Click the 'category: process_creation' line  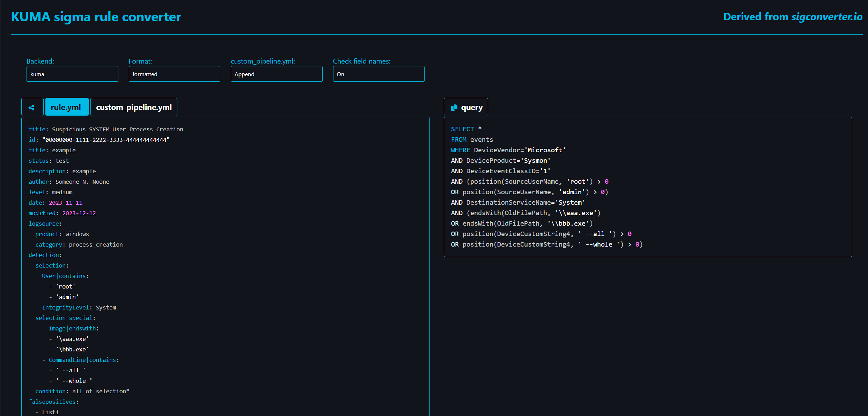[x=79, y=245]
